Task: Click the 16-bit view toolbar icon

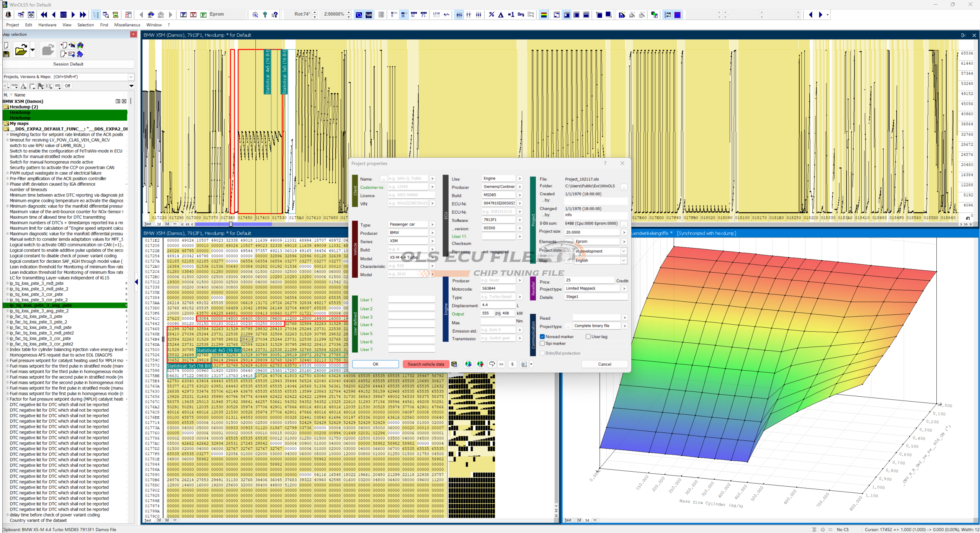Action: point(403,15)
